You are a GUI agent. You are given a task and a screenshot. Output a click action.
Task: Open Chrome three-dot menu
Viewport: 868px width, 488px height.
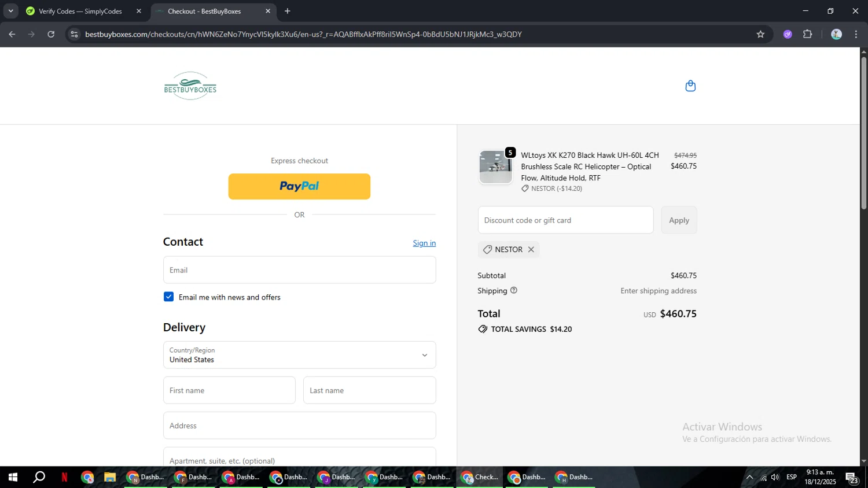[856, 34]
